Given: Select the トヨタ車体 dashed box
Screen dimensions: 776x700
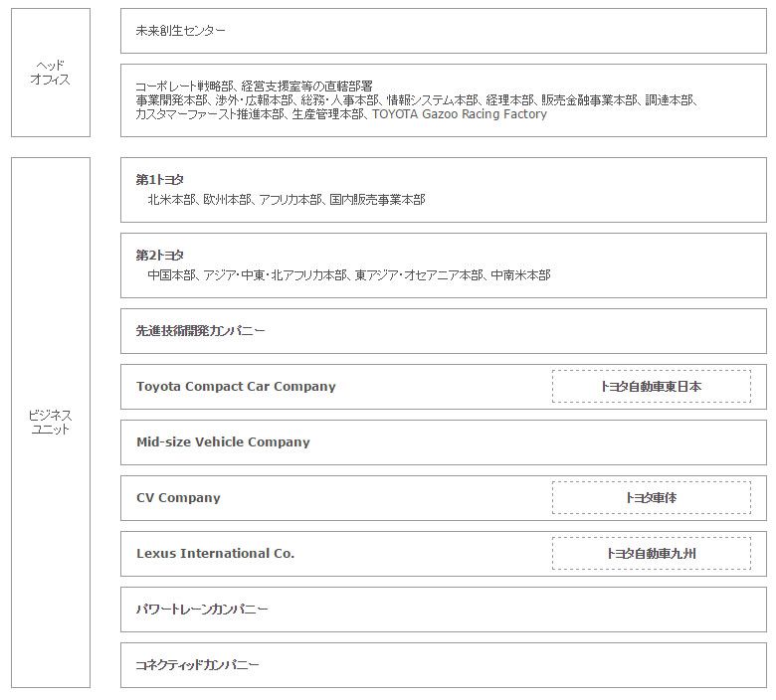Looking at the screenshot, I should [x=651, y=498].
